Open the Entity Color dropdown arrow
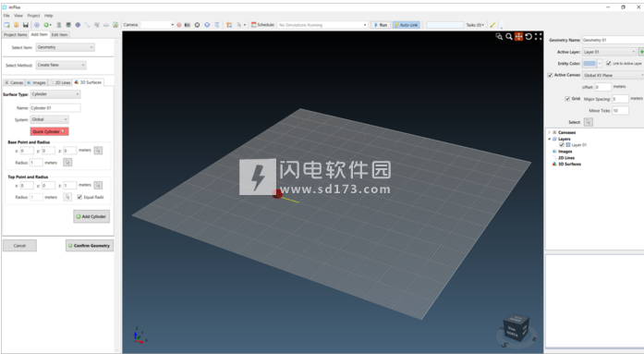The image size is (644, 354). point(600,63)
